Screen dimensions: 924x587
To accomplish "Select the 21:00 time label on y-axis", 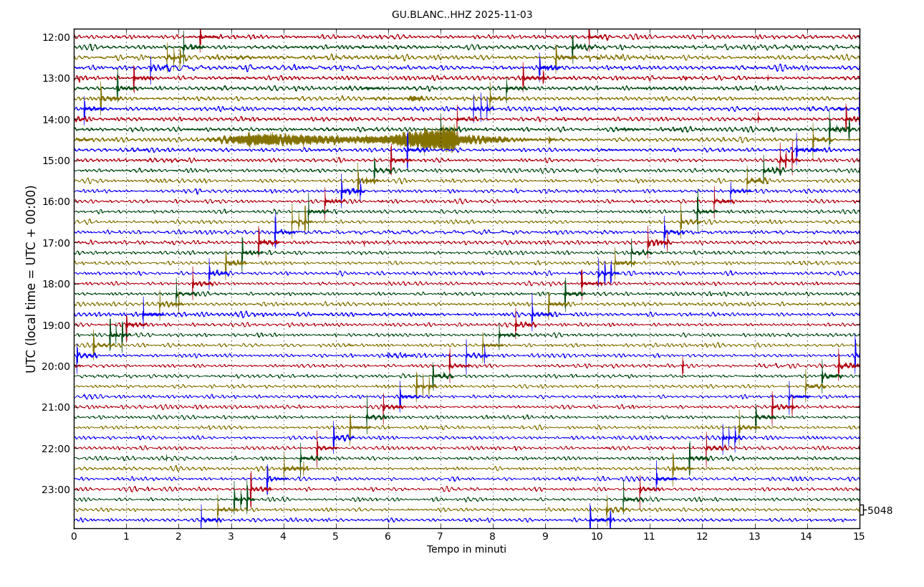I will coord(56,407).
